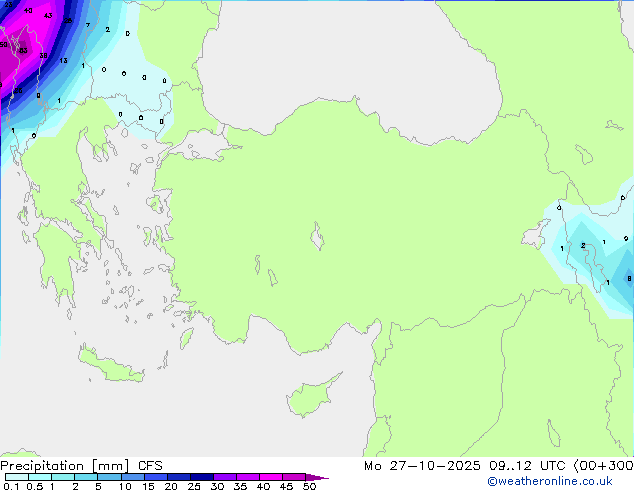Click the central Anatolian lake outline
Viewport: 634px width, 490px height.
click(x=317, y=236)
